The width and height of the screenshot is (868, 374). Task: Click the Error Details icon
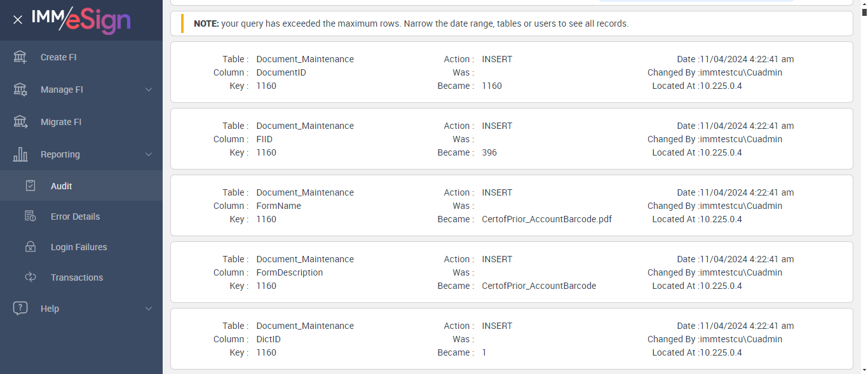(x=31, y=217)
